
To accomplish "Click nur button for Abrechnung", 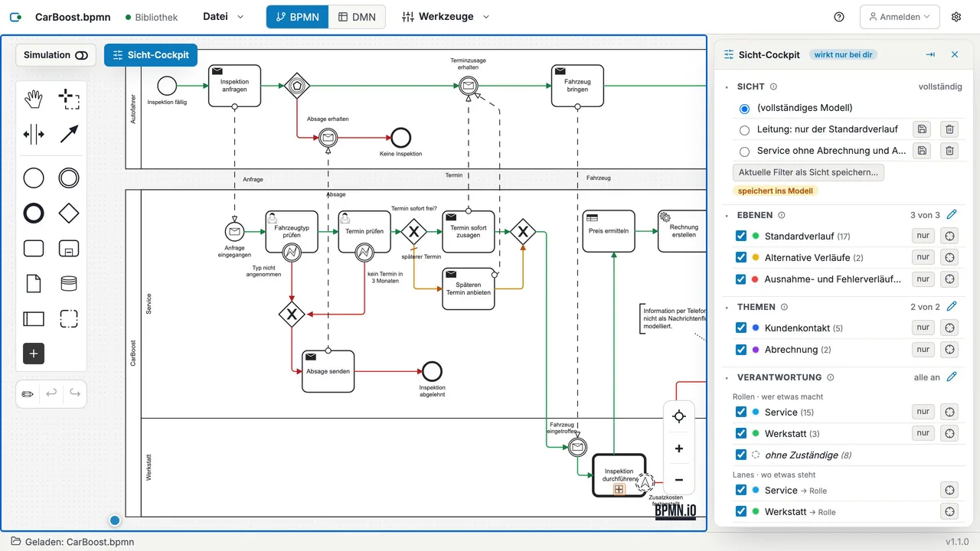I will click(x=923, y=349).
